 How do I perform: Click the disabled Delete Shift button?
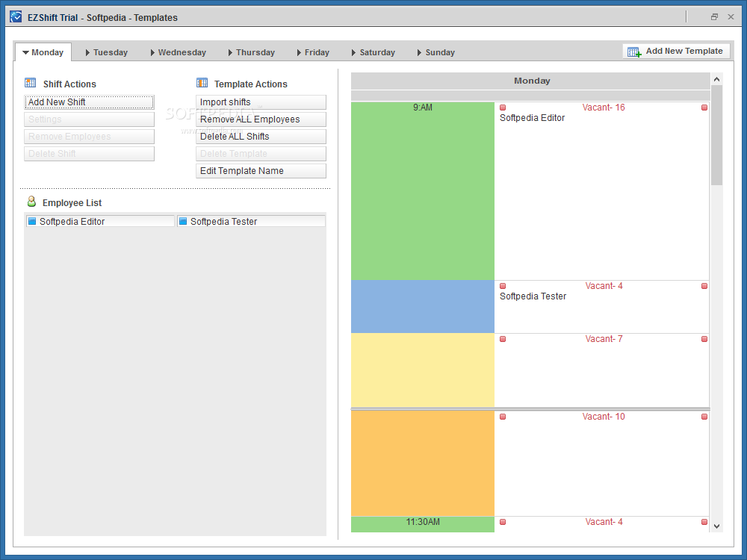click(x=89, y=153)
